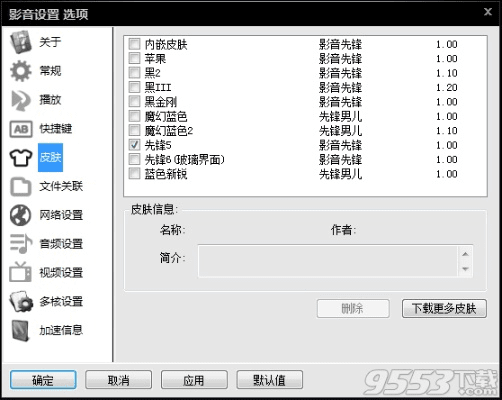
Task: Tick the 魔幻蓝色 (version 1.00) checkbox
Action: coord(134,116)
